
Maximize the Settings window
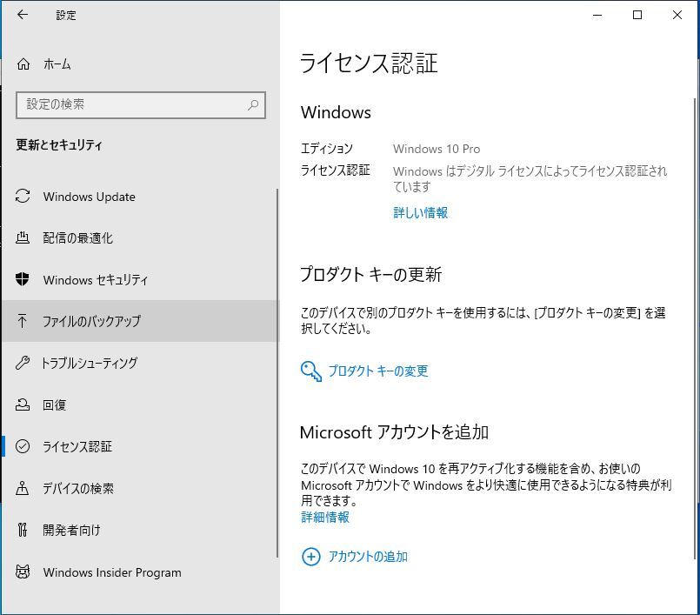click(637, 15)
